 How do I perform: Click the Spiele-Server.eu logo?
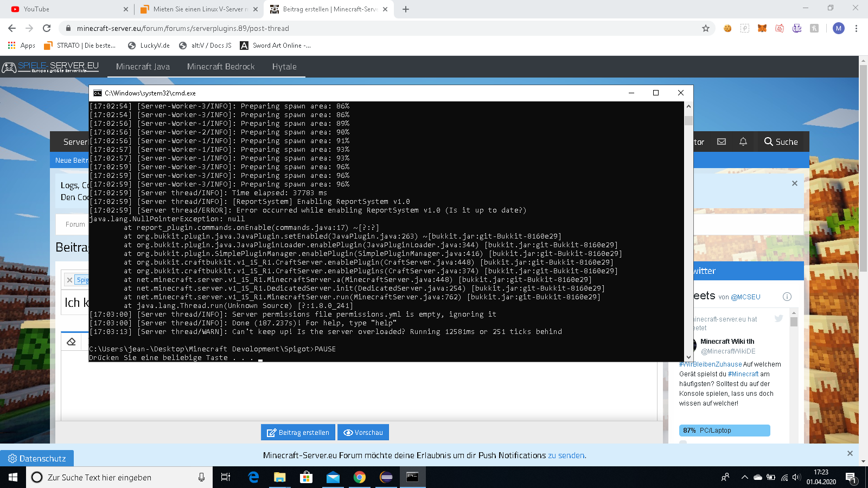(50, 67)
